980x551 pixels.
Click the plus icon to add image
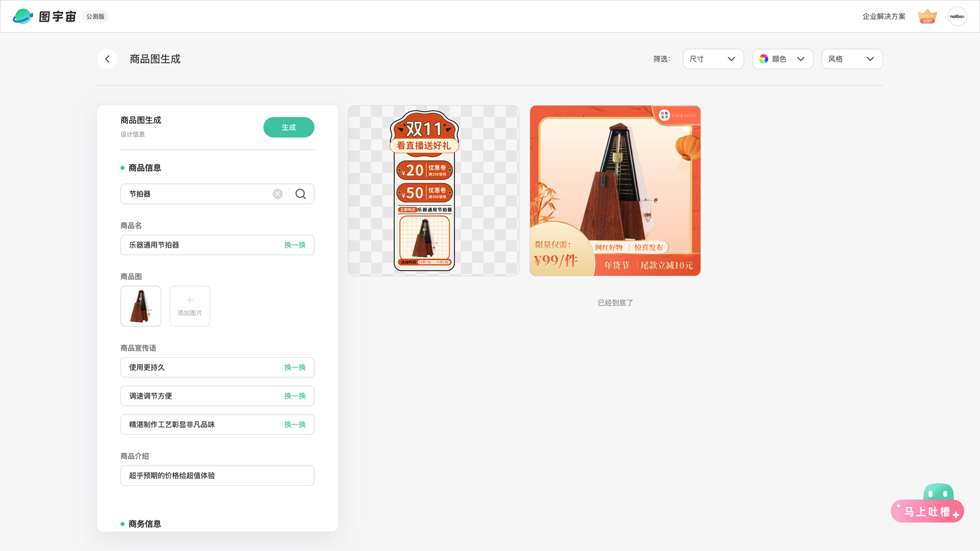coord(189,300)
